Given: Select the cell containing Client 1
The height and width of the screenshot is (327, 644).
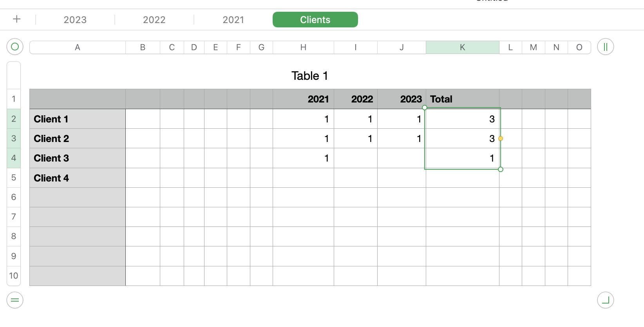Looking at the screenshot, I should tap(77, 119).
